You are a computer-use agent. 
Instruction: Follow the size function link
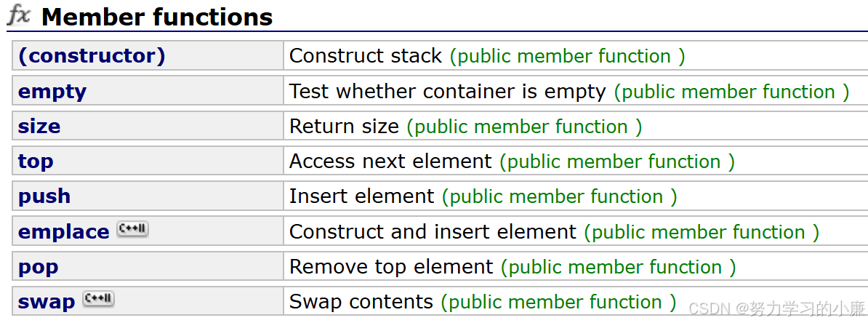pos(39,127)
